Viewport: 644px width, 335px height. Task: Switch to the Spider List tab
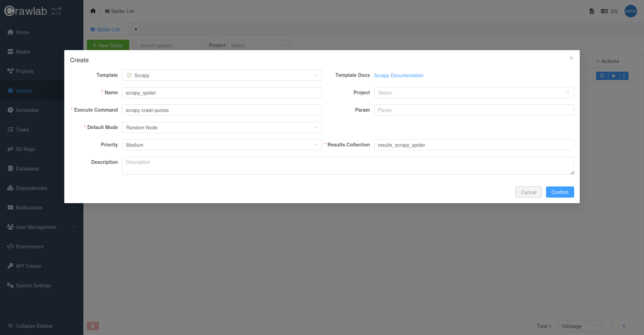click(x=105, y=30)
